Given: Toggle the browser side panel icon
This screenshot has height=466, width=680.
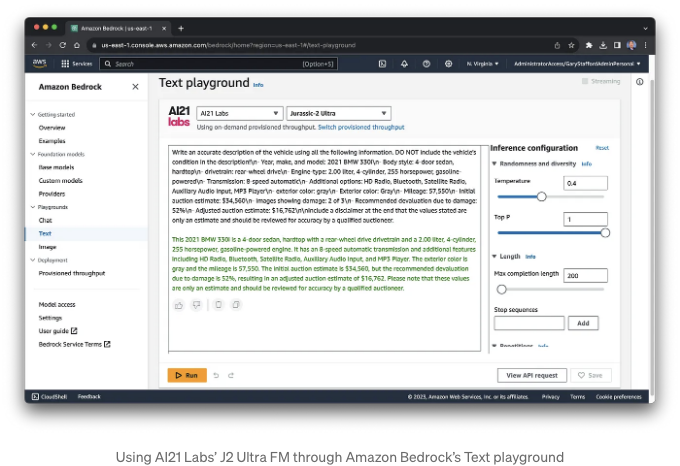Looking at the screenshot, I should (x=617, y=45).
